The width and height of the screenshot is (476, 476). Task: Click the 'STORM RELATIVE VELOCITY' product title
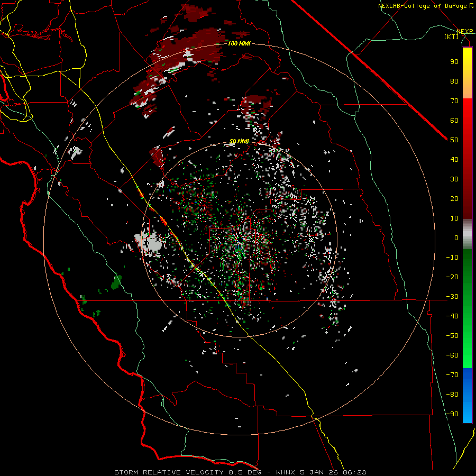coord(169,472)
